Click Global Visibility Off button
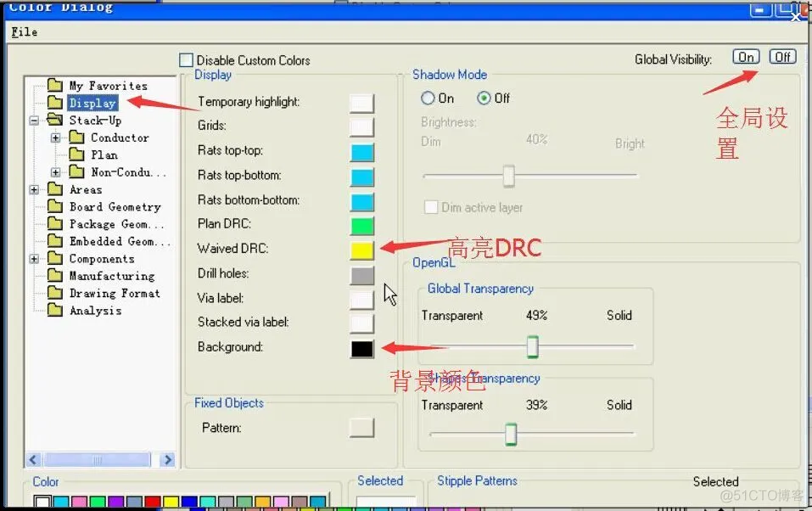812x511 pixels. tap(782, 57)
